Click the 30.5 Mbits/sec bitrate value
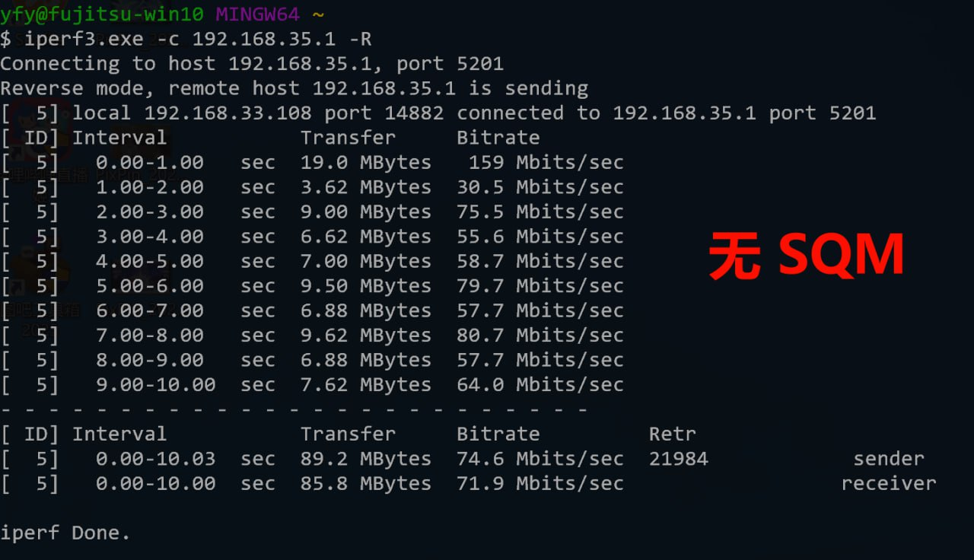This screenshot has width=974, height=560. click(x=540, y=187)
